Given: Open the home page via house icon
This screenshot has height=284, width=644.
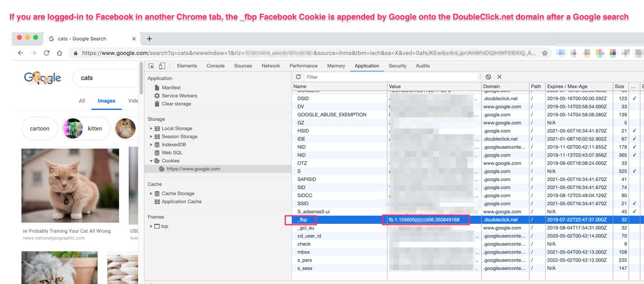Looking at the screenshot, I should click(60, 53).
